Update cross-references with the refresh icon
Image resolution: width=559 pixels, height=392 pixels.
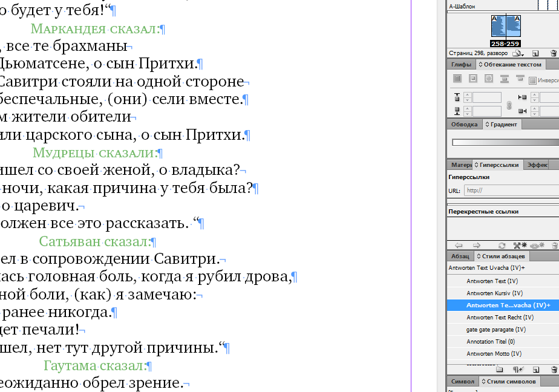pyautogui.click(x=502, y=246)
